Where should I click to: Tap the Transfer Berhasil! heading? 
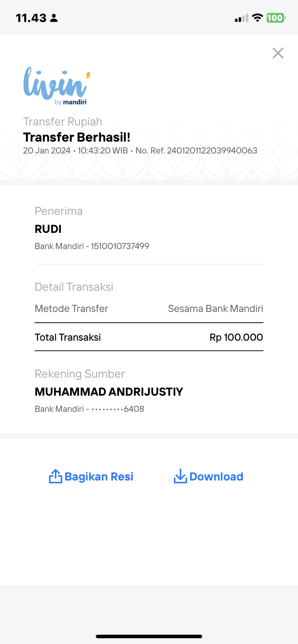(x=77, y=137)
